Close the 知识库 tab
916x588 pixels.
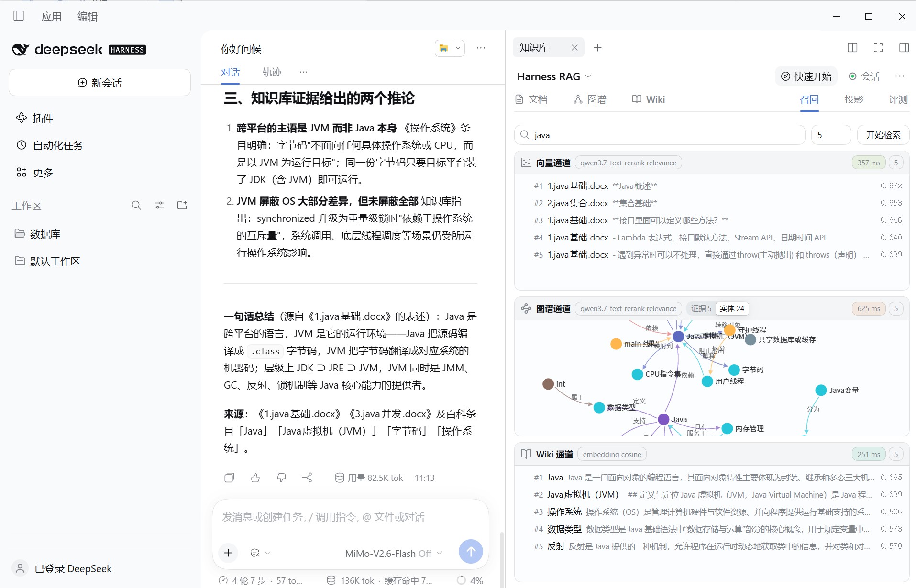click(x=574, y=47)
